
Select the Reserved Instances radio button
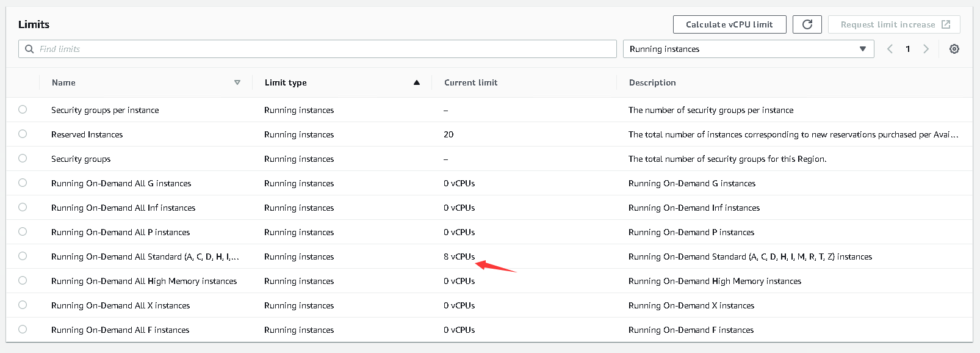[23, 134]
